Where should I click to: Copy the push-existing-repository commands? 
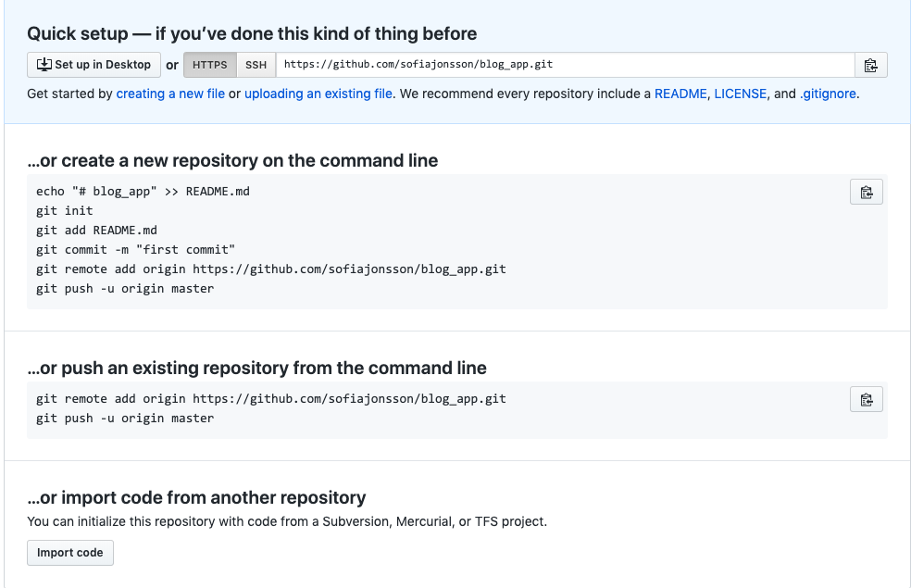866,398
